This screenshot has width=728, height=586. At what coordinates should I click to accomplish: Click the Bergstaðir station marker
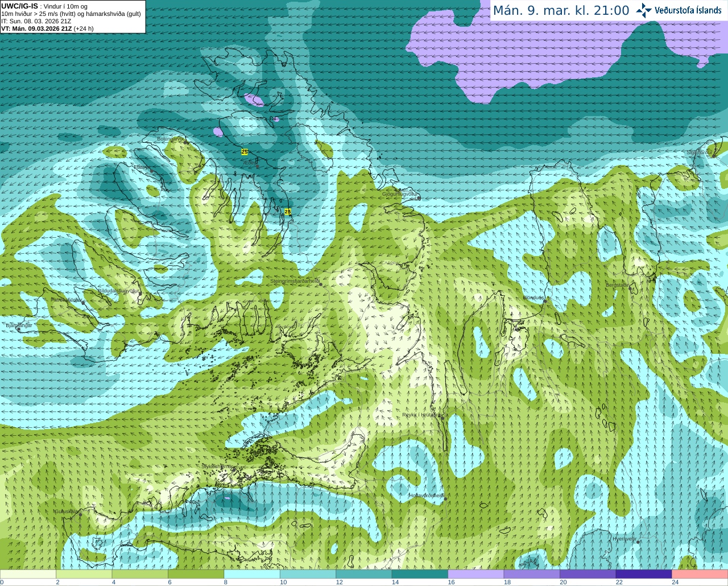tap(630, 288)
